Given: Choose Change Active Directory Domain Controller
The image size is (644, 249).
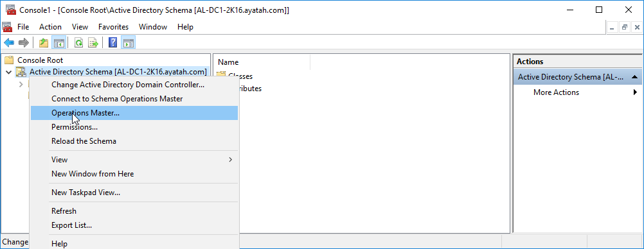Looking at the screenshot, I should click(x=134, y=85).
